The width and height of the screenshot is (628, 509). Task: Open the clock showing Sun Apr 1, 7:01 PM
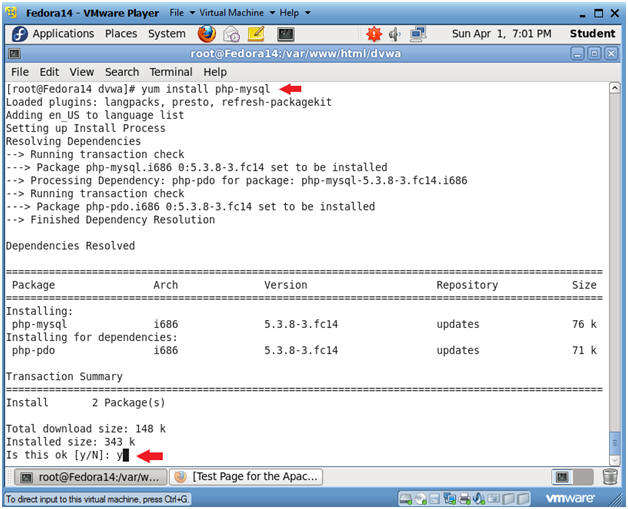501,34
